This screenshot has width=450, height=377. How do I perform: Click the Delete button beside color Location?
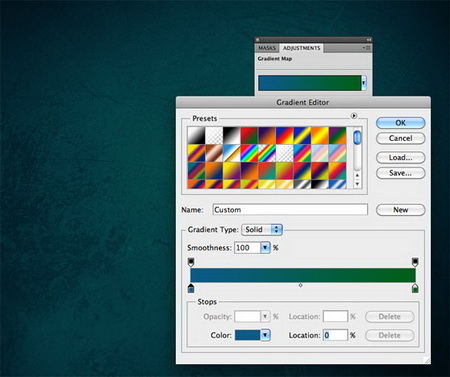point(390,335)
